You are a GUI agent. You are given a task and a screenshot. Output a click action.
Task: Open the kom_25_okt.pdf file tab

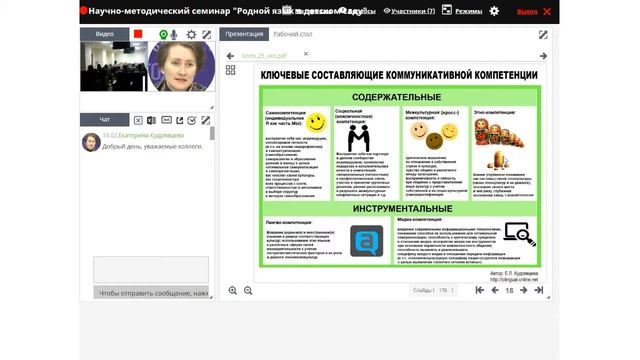[x=264, y=56]
